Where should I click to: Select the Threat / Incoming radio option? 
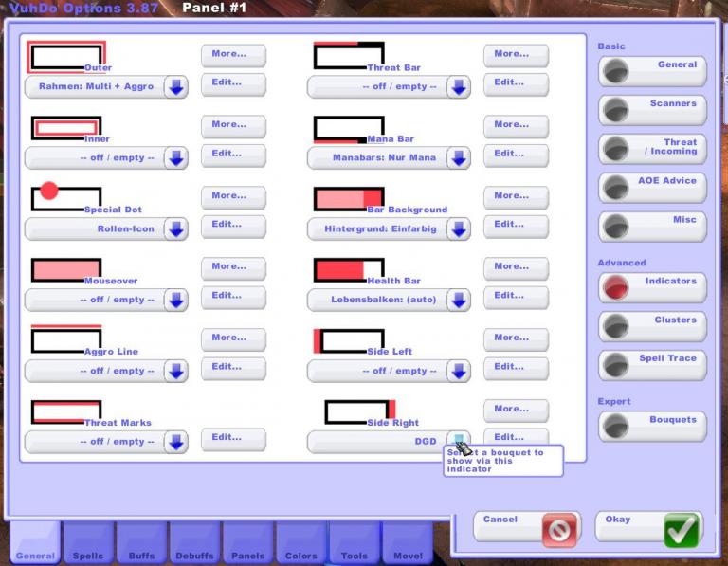point(653,149)
